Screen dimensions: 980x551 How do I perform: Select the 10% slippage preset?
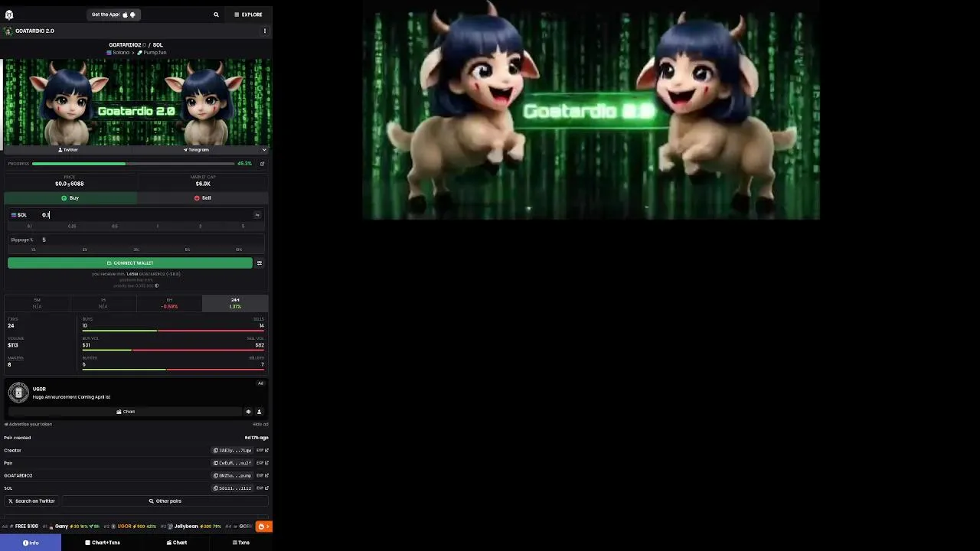pyautogui.click(x=239, y=249)
